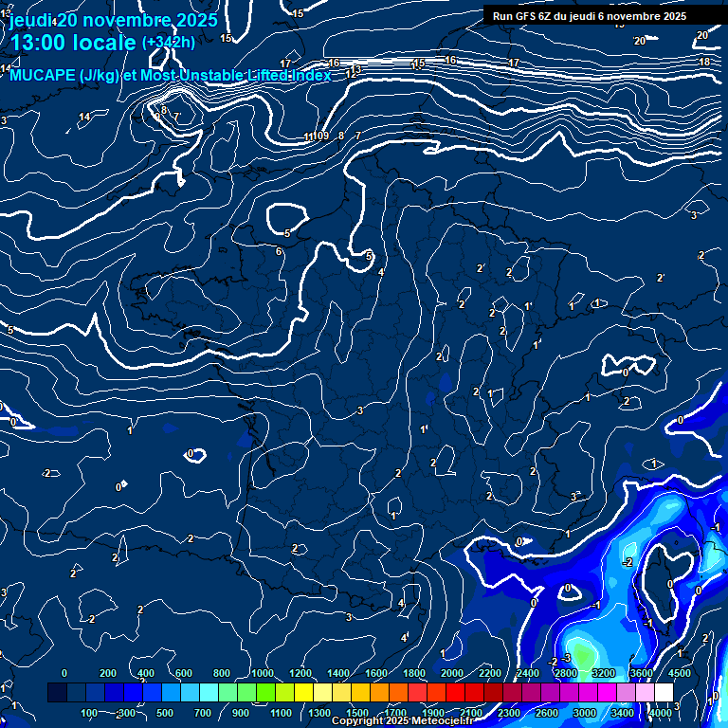The image size is (728, 728).
Task: Select the swatch between 1000 and 1100 labels
Action: 265,692
